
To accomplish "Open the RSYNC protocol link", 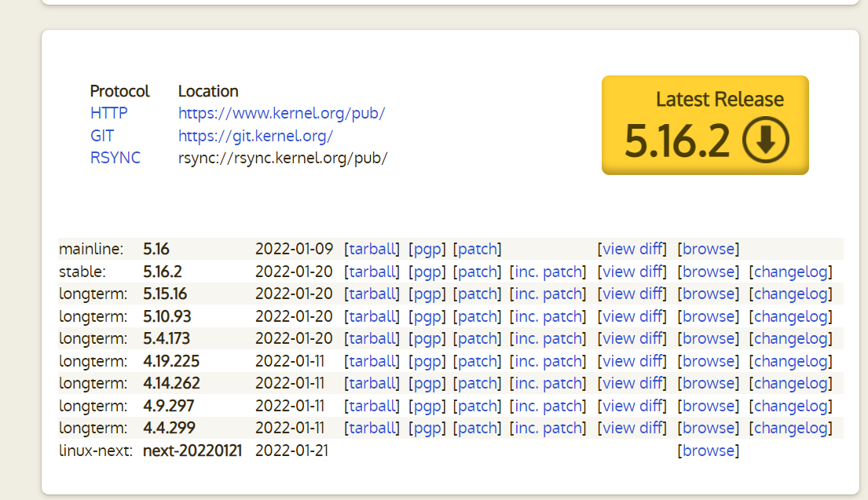I will tap(115, 158).
